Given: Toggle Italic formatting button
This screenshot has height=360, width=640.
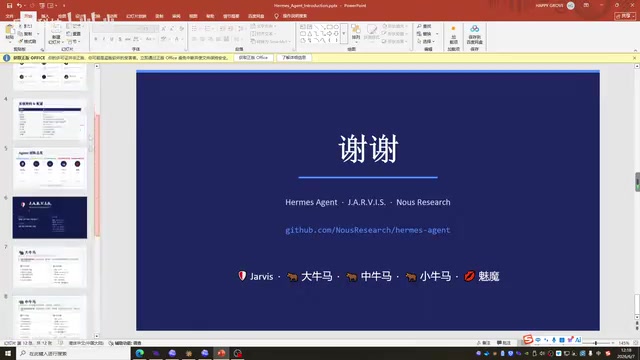Looking at the screenshot, I should [x=104, y=39].
